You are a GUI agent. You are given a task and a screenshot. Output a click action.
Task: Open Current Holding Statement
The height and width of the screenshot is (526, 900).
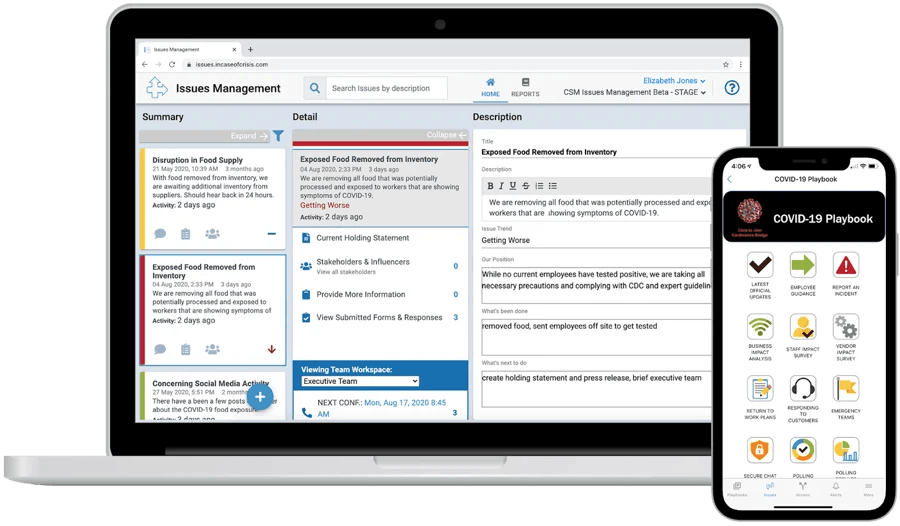(x=362, y=238)
